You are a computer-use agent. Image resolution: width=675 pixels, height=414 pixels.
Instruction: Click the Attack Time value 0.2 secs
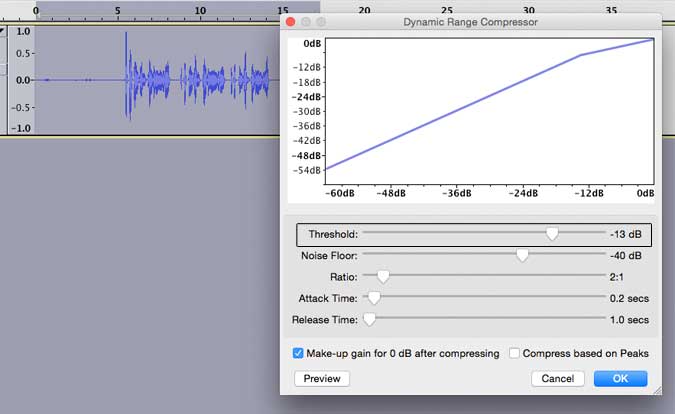[629, 298]
